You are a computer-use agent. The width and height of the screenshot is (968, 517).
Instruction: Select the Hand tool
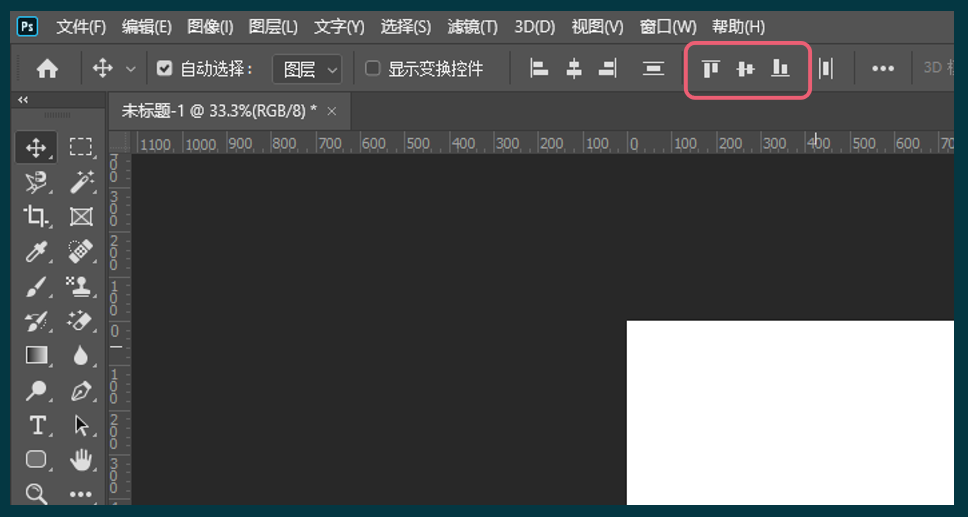coord(80,460)
